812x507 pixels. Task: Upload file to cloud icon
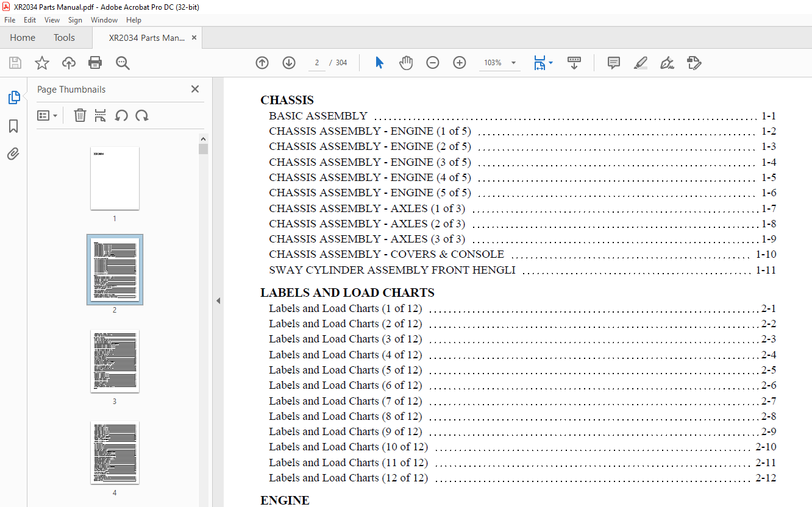click(69, 63)
